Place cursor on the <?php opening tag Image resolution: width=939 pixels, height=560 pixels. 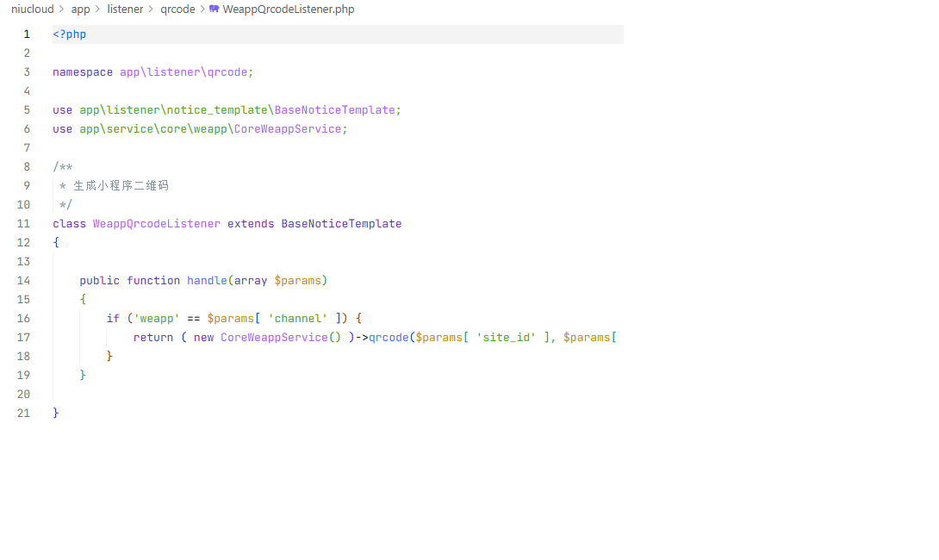click(x=70, y=34)
